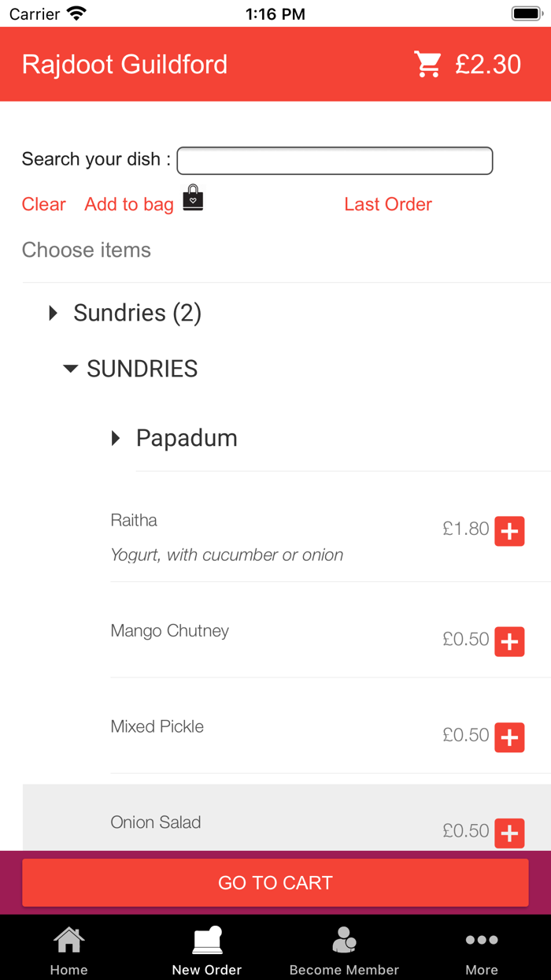Add Mango Chutney using the plus icon
Viewport: 551px width, 980px height.
click(x=509, y=642)
